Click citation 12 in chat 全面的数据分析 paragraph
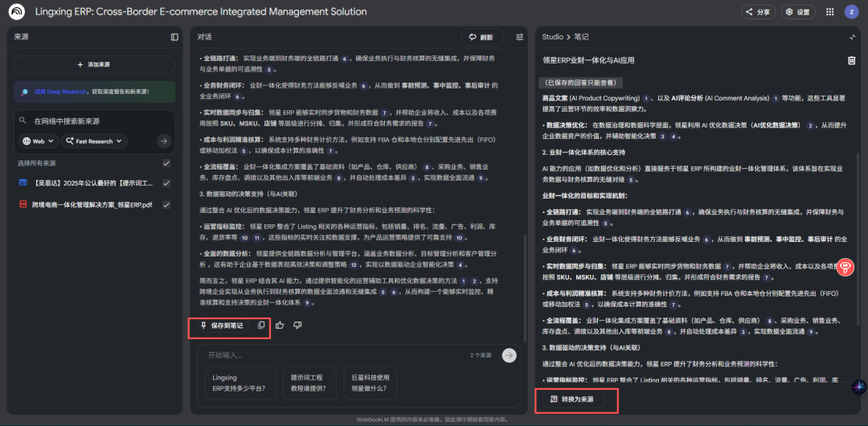 pyautogui.click(x=353, y=264)
